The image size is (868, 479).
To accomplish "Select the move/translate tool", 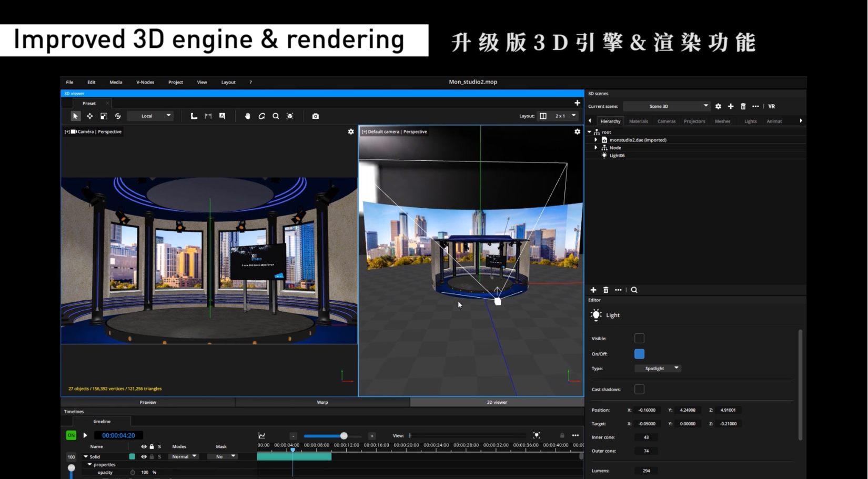I will click(90, 116).
